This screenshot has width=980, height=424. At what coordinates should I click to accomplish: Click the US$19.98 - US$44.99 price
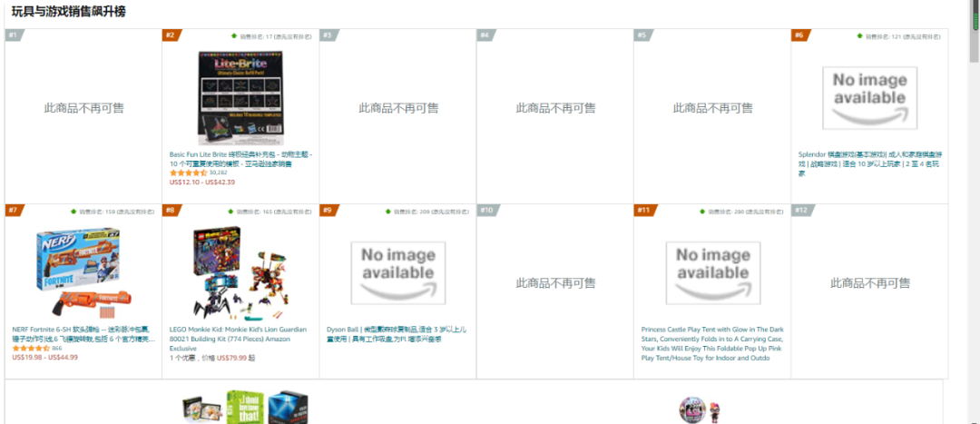pos(45,357)
